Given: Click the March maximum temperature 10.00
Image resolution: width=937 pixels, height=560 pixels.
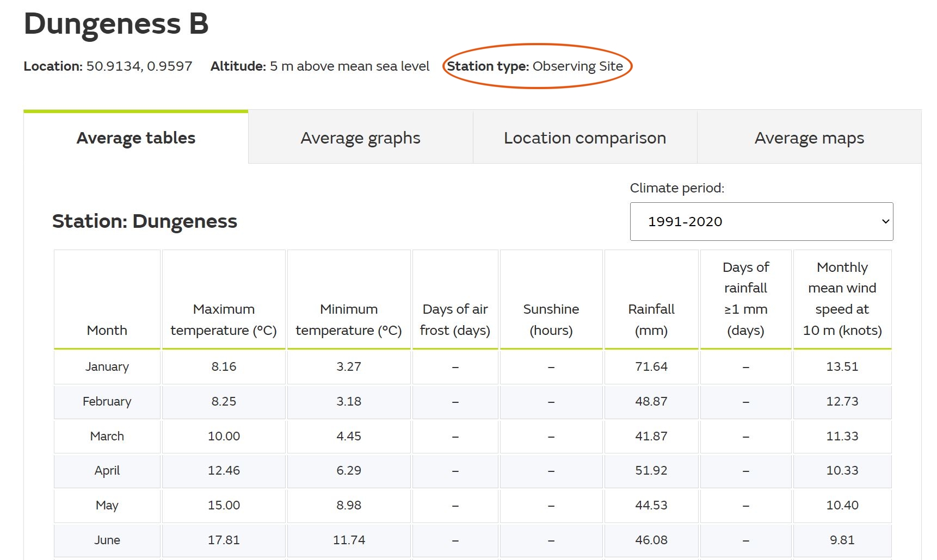Looking at the screenshot, I should (224, 436).
